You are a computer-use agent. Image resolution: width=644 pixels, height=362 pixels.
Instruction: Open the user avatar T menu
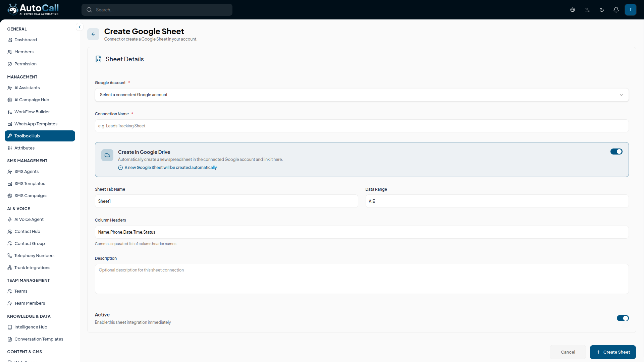(631, 10)
